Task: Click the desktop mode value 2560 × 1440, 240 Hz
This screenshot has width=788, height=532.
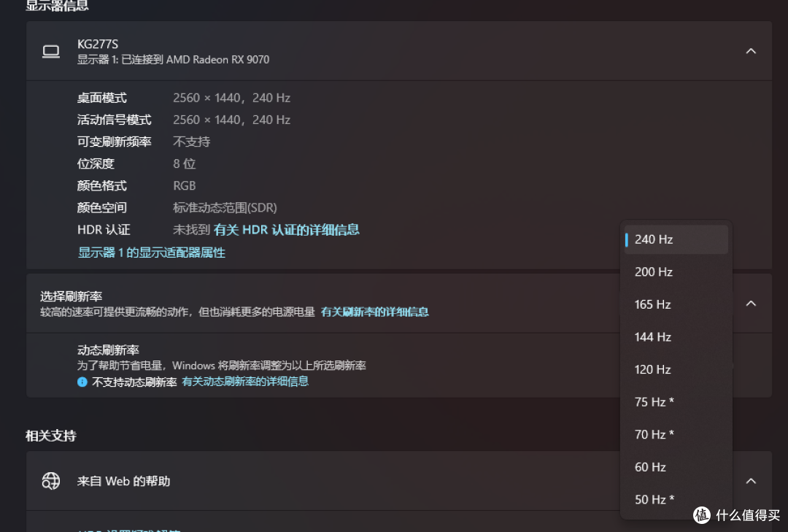Action: click(x=232, y=98)
